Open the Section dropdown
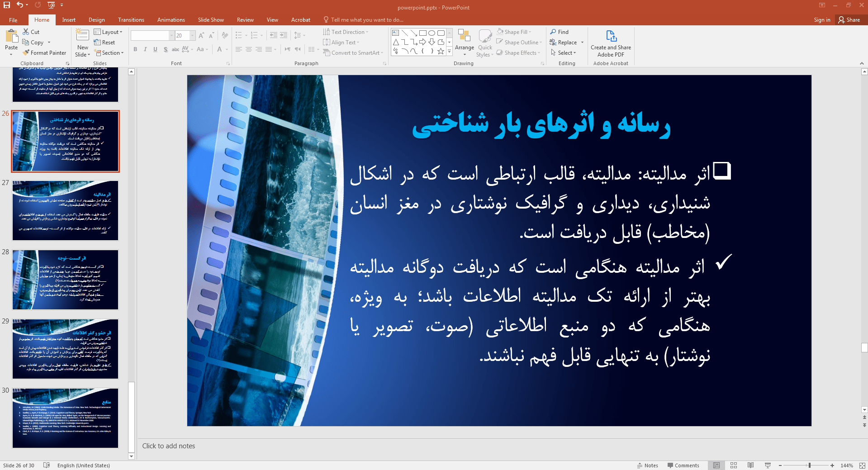Image resolution: width=868 pixels, height=470 pixels. [x=109, y=53]
